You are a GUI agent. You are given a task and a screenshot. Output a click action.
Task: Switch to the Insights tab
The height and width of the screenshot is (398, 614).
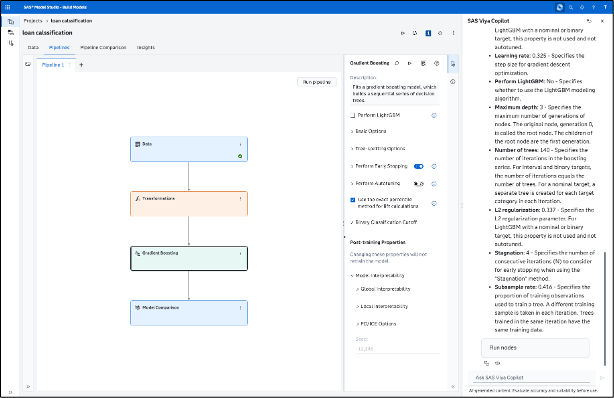[146, 47]
